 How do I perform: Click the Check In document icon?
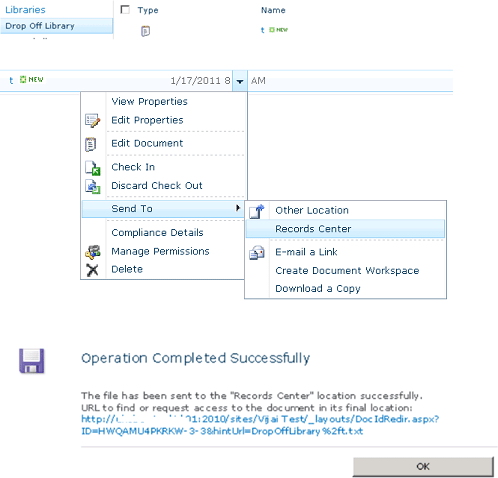92,168
